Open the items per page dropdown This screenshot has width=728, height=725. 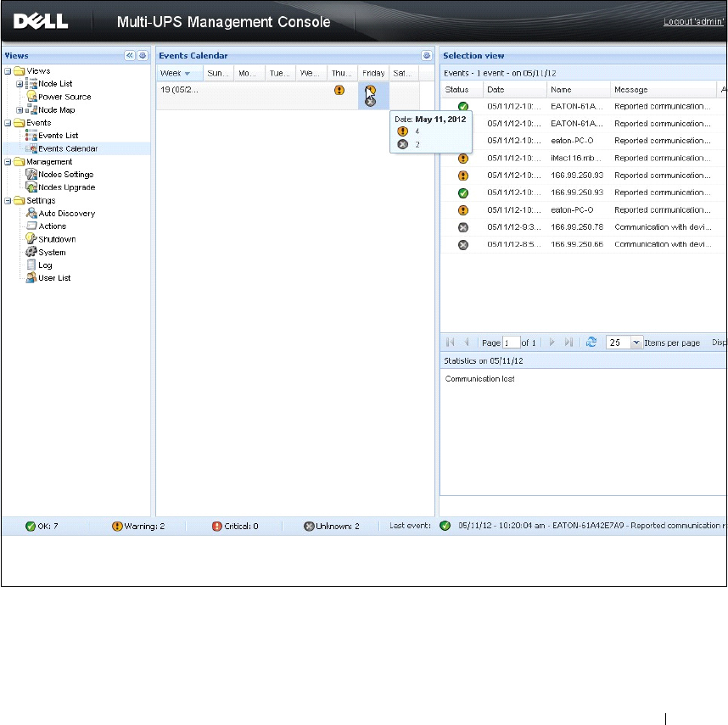(x=636, y=343)
